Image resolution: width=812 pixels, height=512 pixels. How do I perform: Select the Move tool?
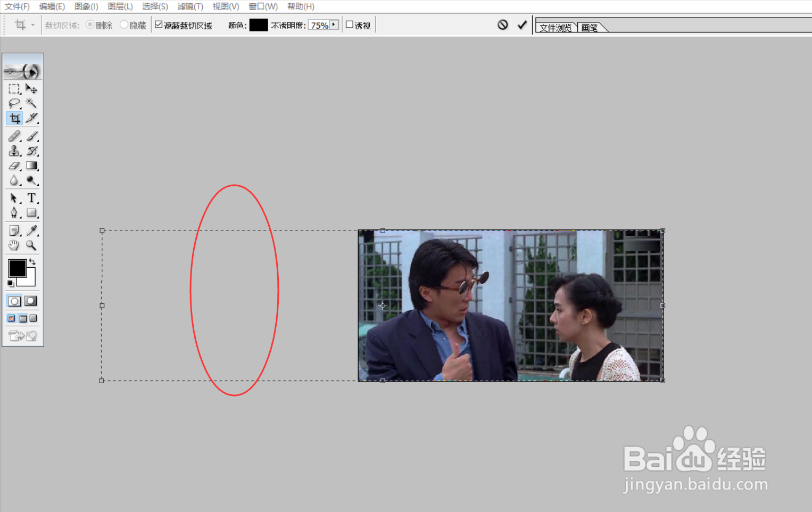31,89
